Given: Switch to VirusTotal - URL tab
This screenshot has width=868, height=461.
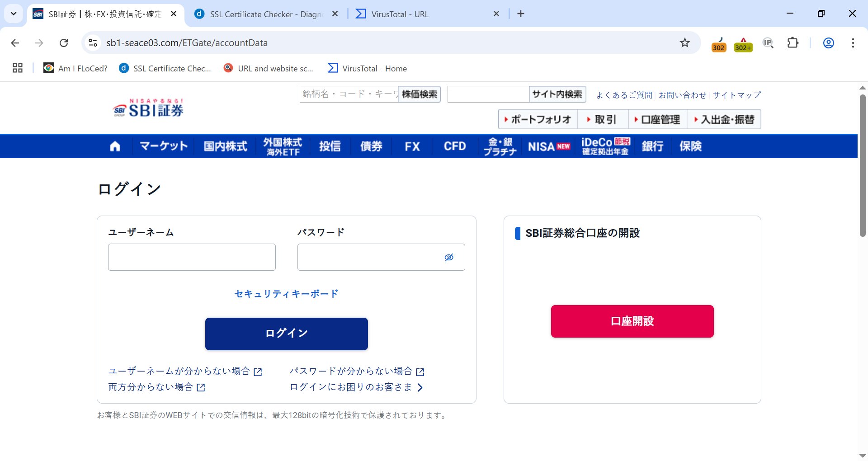Looking at the screenshot, I should click(427, 14).
